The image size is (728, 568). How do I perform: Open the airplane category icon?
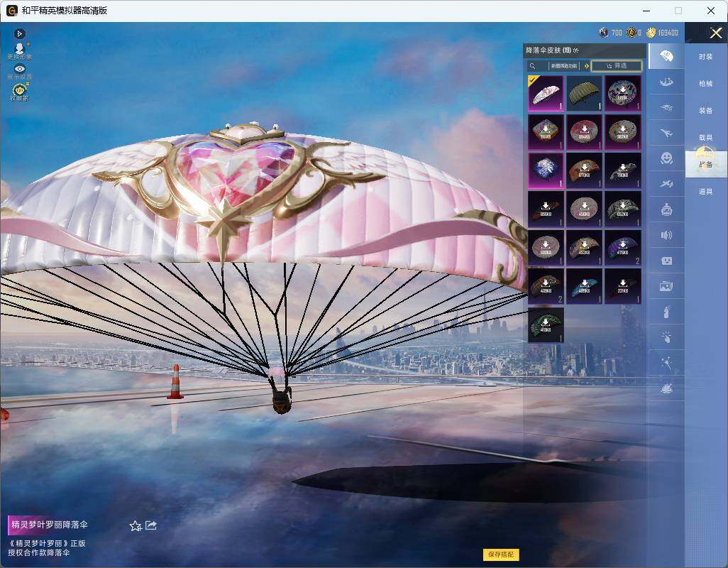tap(666, 133)
